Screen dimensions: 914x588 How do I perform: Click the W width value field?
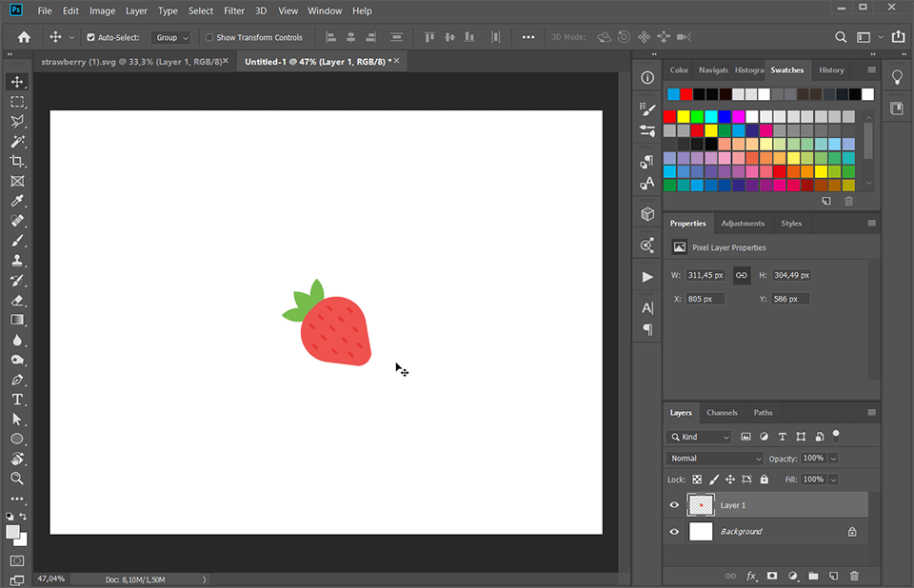point(706,274)
